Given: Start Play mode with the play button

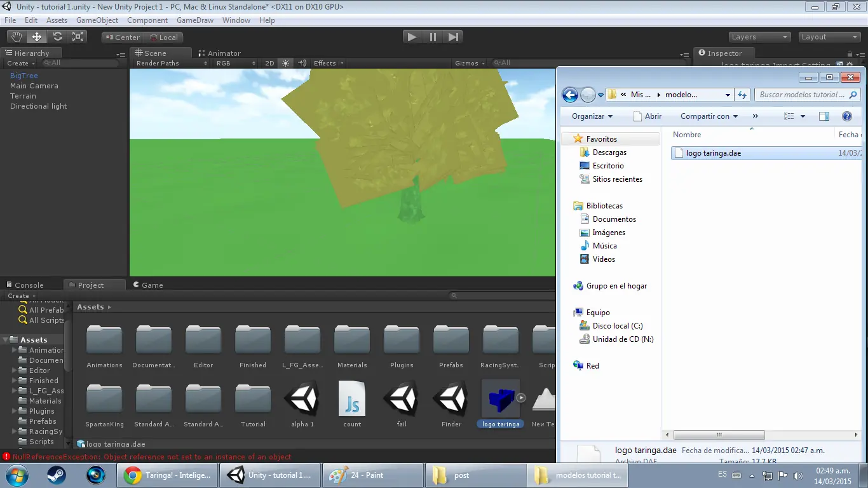Looking at the screenshot, I should pyautogui.click(x=412, y=37).
